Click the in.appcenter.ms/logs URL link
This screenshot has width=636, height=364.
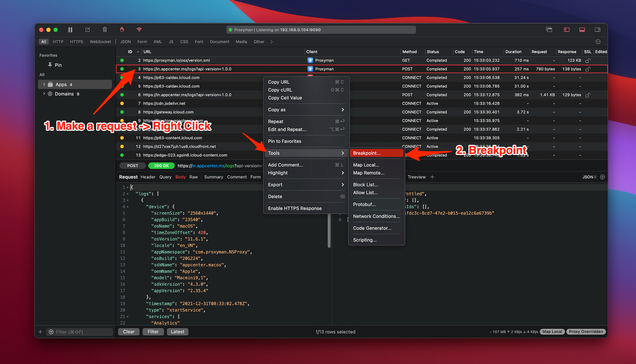213,166
